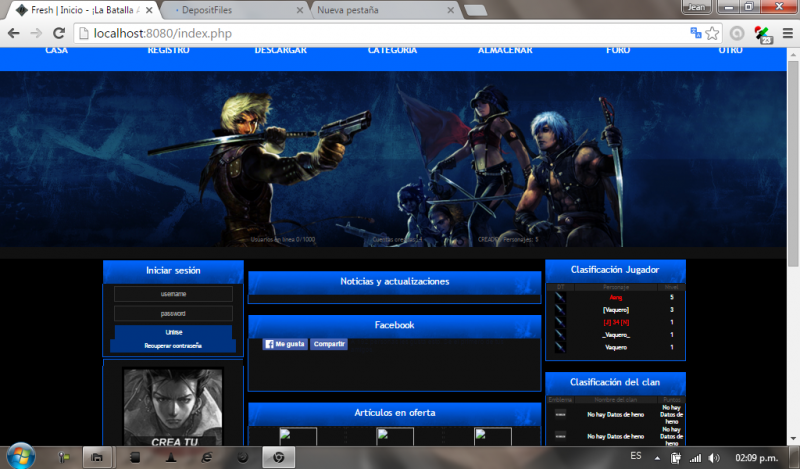This screenshot has width=800, height=469.
Task: Open the REGISTRO menu item
Action: [168, 51]
